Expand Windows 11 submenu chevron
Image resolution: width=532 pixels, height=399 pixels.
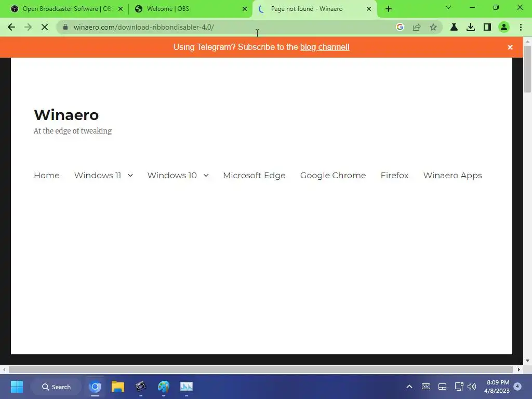130,176
